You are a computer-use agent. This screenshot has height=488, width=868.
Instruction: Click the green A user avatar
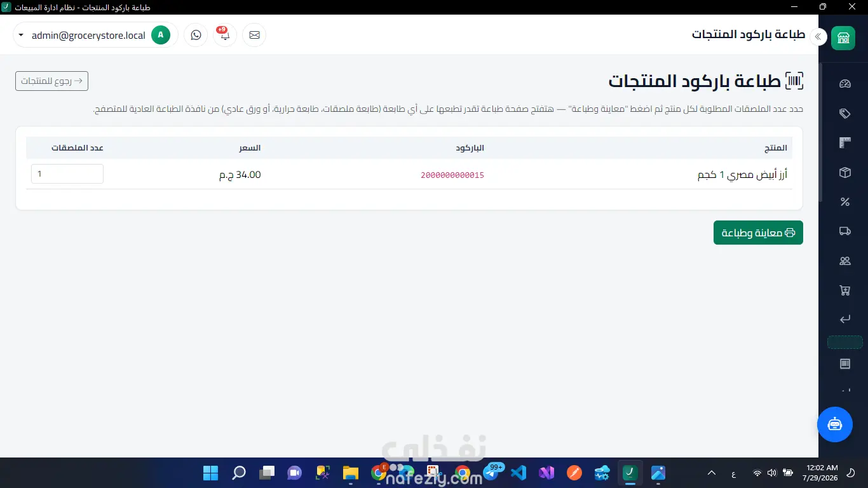161,35
